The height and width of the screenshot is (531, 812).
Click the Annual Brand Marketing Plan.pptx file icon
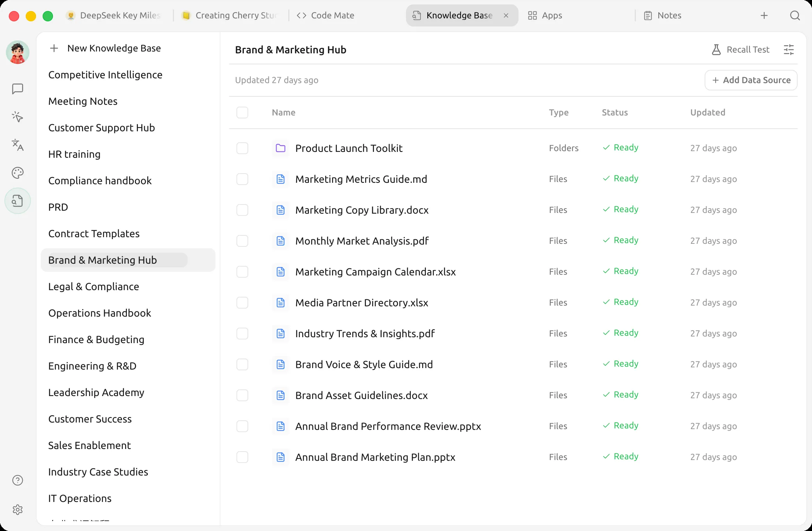[x=281, y=457]
